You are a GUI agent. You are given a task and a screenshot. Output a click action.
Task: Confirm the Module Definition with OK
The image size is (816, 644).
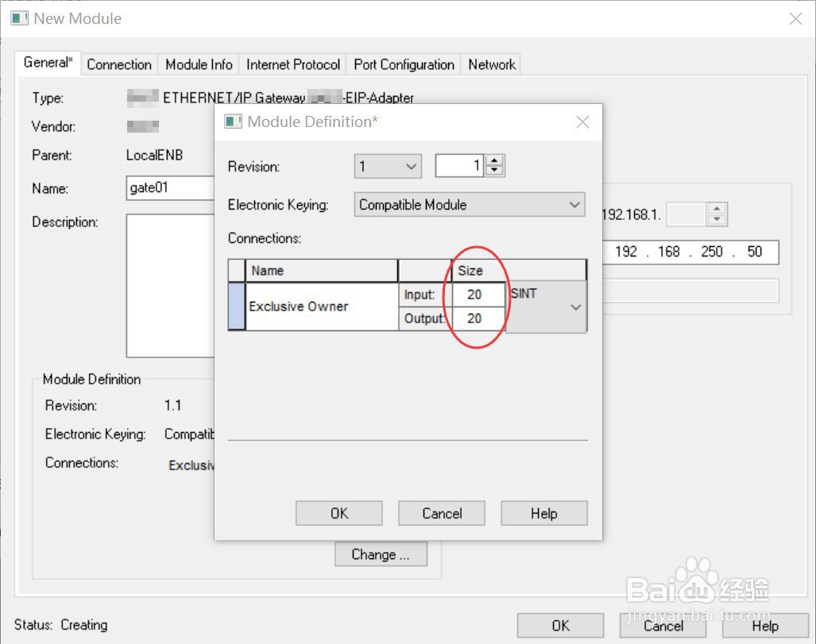coord(338,513)
